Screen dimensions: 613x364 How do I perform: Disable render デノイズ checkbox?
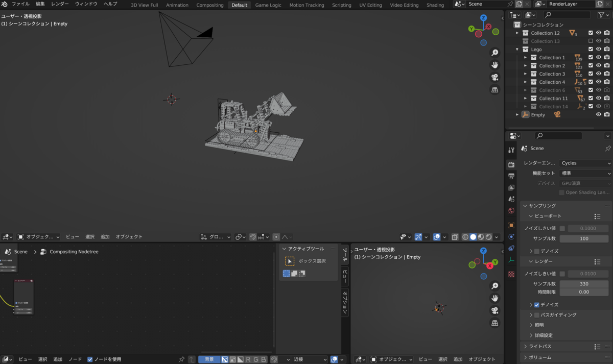pyautogui.click(x=536, y=305)
